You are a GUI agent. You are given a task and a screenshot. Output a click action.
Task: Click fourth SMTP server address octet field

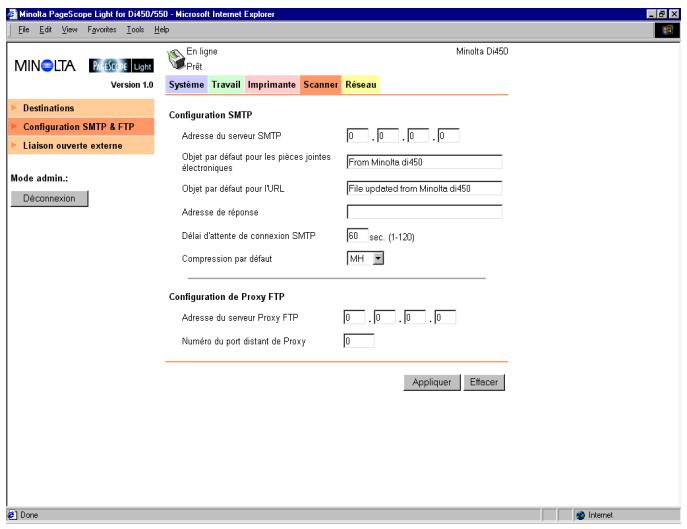point(448,135)
